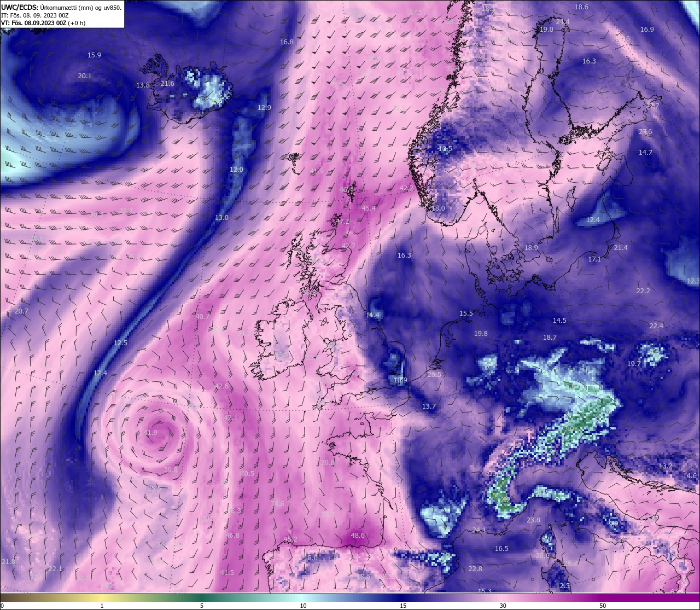
Task: Click the 'IT: Fös. 08. 09. 2023 00Z' line
Action: click(35, 15)
